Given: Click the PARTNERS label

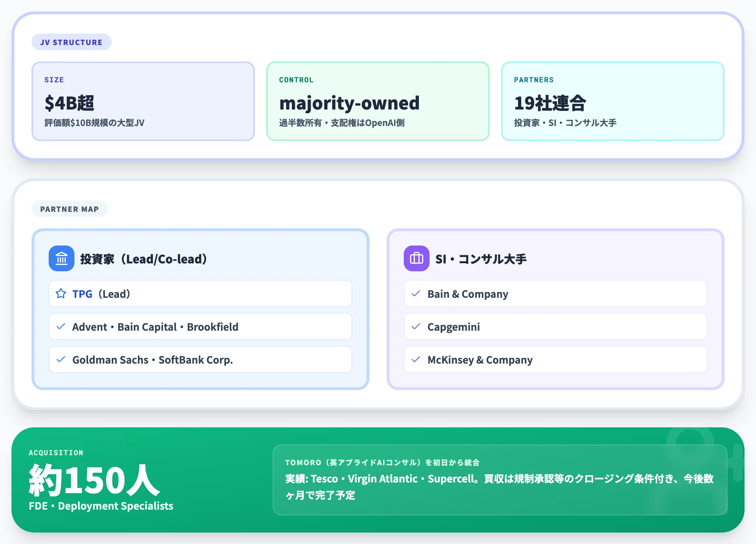Looking at the screenshot, I should click(x=534, y=80).
